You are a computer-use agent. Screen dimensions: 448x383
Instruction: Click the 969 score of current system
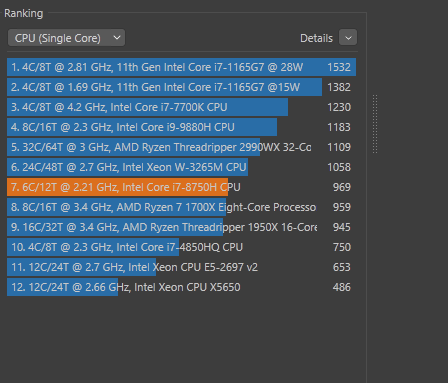pos(342,187)
